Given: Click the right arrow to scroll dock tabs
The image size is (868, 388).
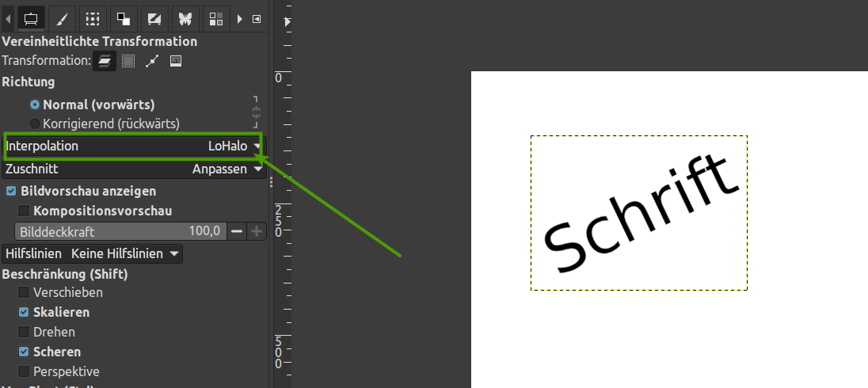Looking at the screenshot, I should pos(240,19).
